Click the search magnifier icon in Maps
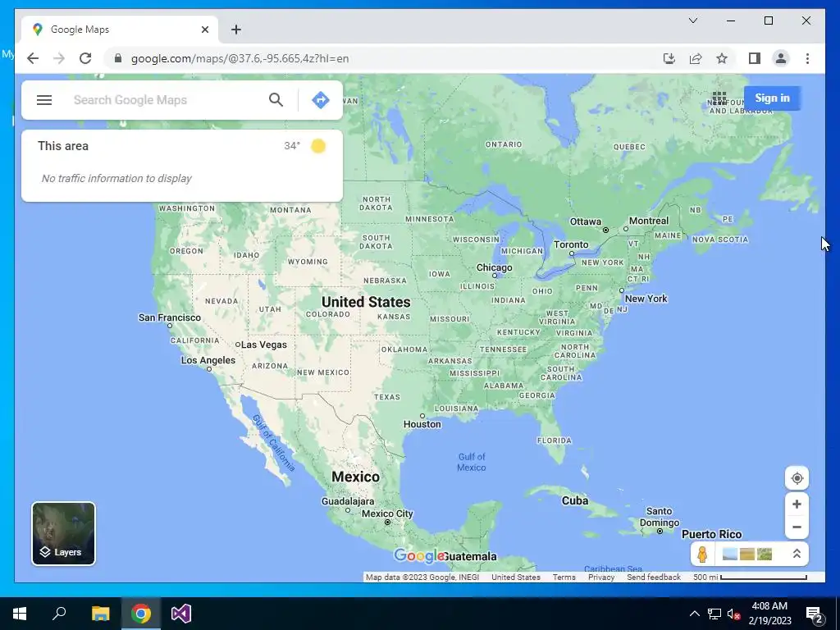This screenshot has height=630, width=840. [276, 99]
